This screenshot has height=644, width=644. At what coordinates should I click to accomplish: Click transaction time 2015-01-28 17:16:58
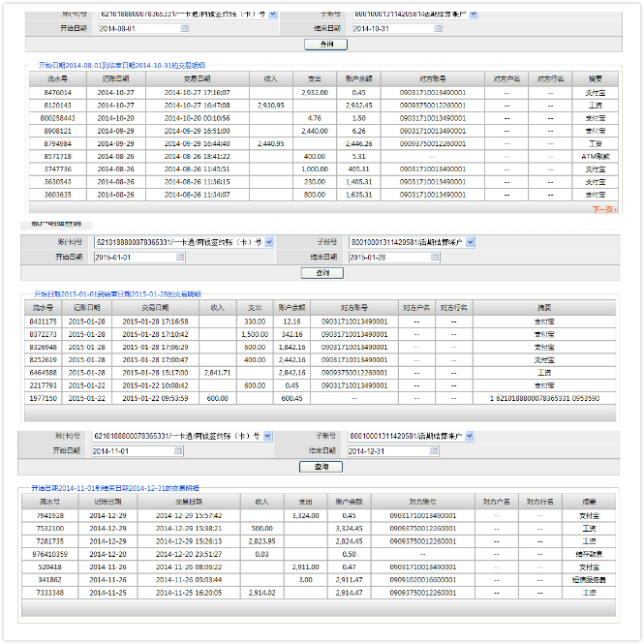[155, 322]
